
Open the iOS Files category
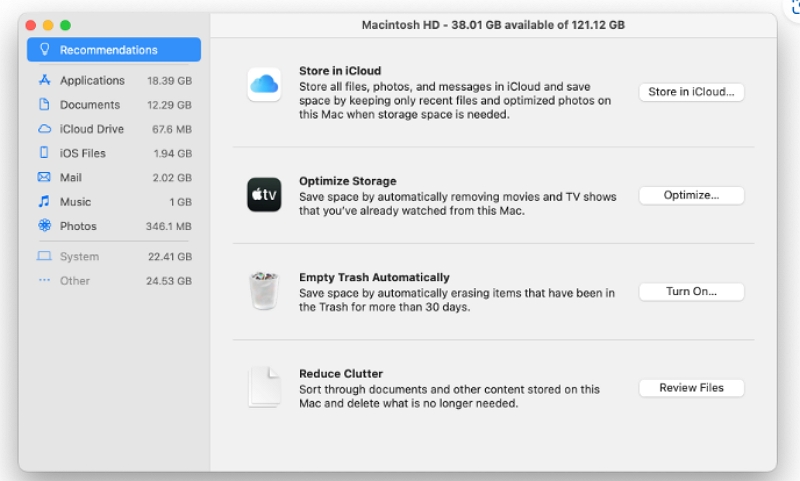click(x=115, y=153)
